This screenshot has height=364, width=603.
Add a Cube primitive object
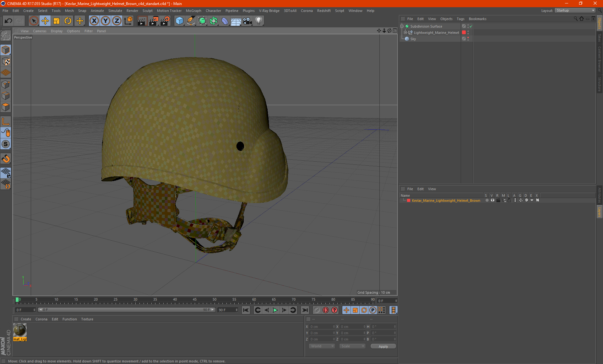tap(179, 21)
